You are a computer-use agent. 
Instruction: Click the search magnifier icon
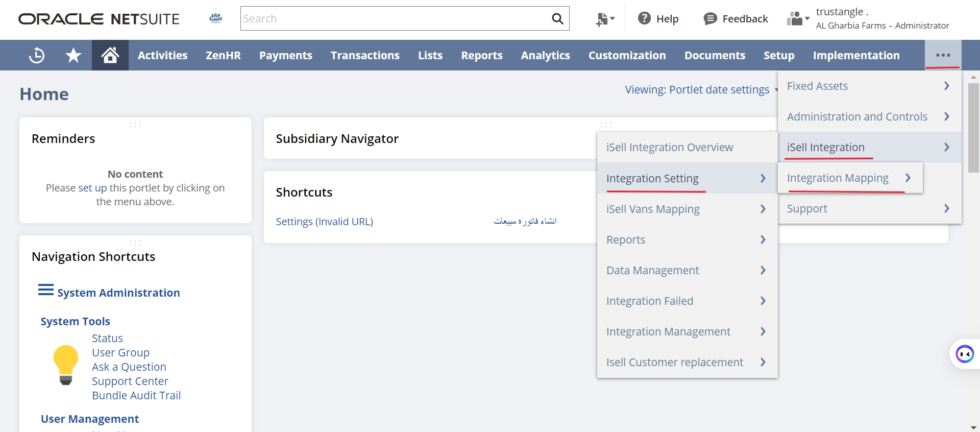[x=557, y=19]
